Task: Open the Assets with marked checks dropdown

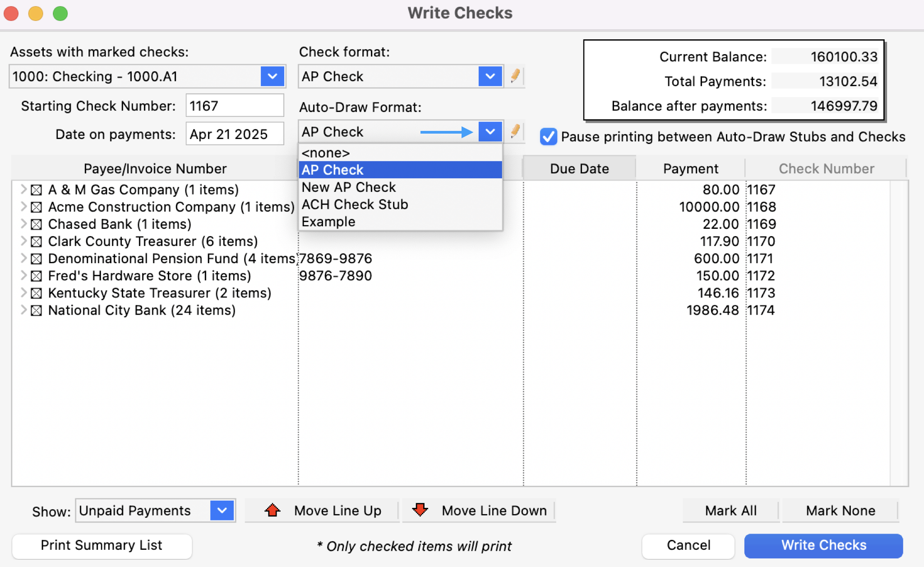Action: coord(272,76)
